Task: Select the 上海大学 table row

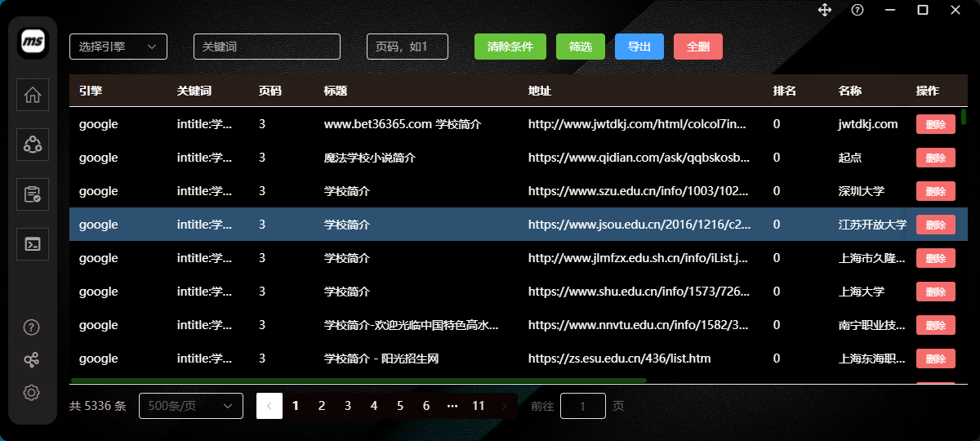Action: pos(408,292)
